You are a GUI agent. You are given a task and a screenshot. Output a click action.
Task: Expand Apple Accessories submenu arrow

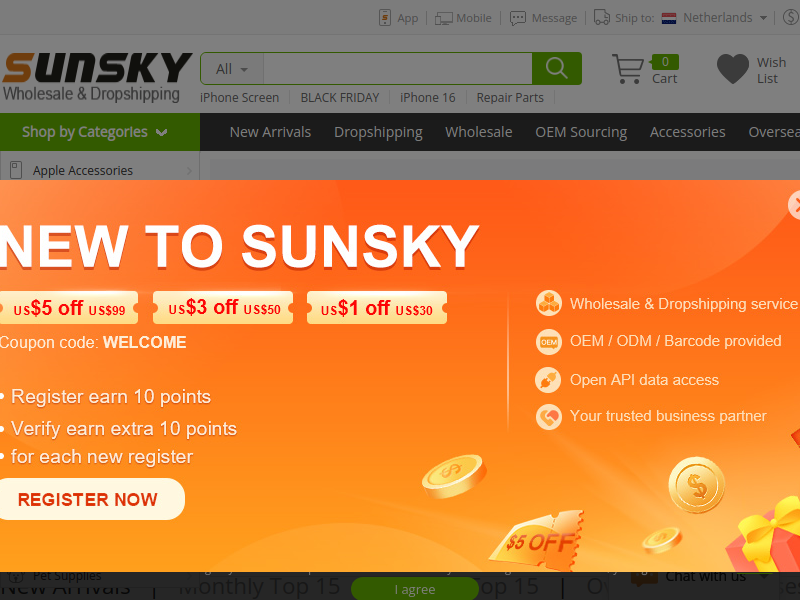click(x=189, y=170)
